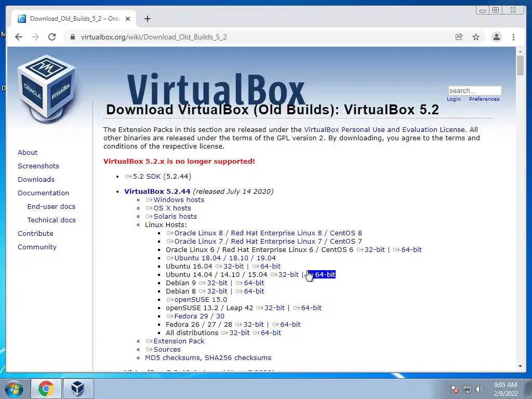Click the Login link

click(x=454, y=99)
